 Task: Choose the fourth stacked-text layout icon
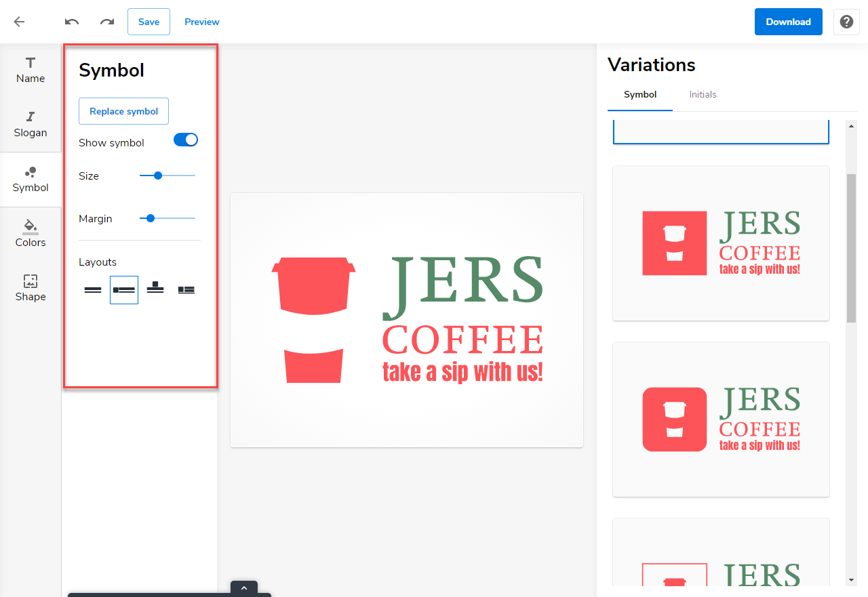pos(186,290)
